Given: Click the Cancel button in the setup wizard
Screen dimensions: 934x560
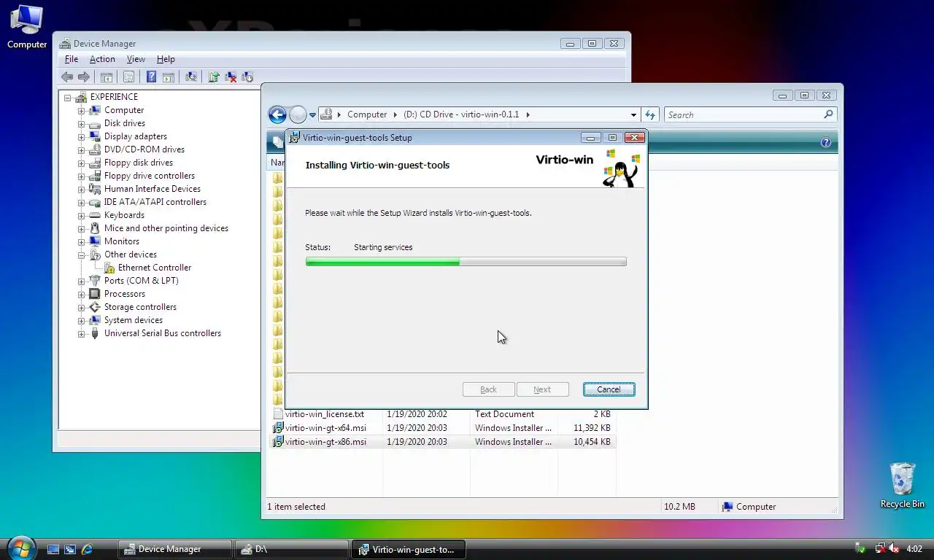Looking at the screenshot, I should click(609, 389).
